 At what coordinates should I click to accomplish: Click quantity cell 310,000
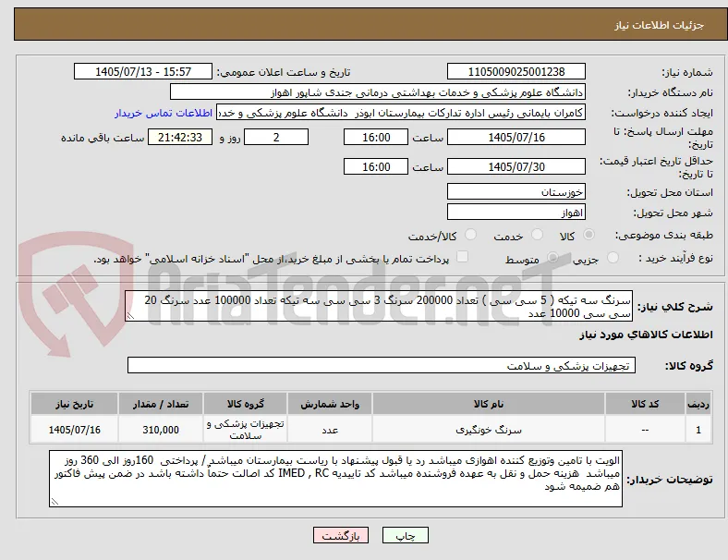[x=161, y=430]
